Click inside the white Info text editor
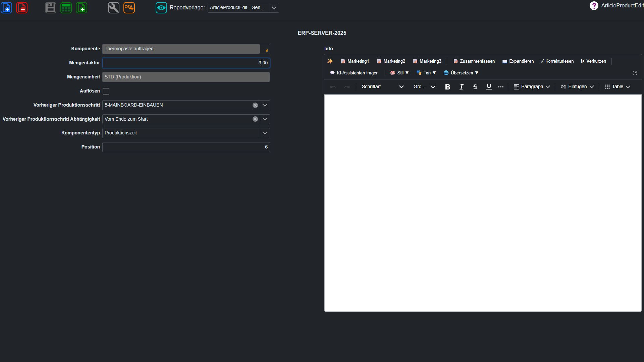The height and width of the screenshot is (362, 644). [483, 203]
